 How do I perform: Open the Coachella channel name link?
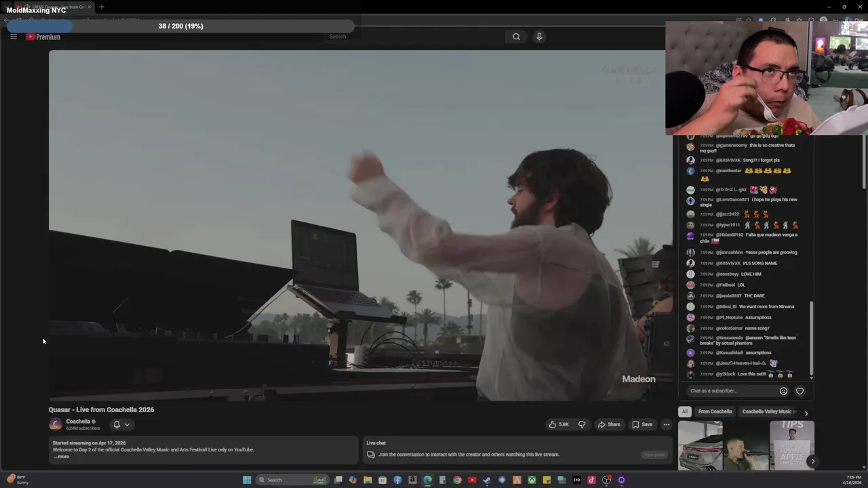click(x=78, y=422)
